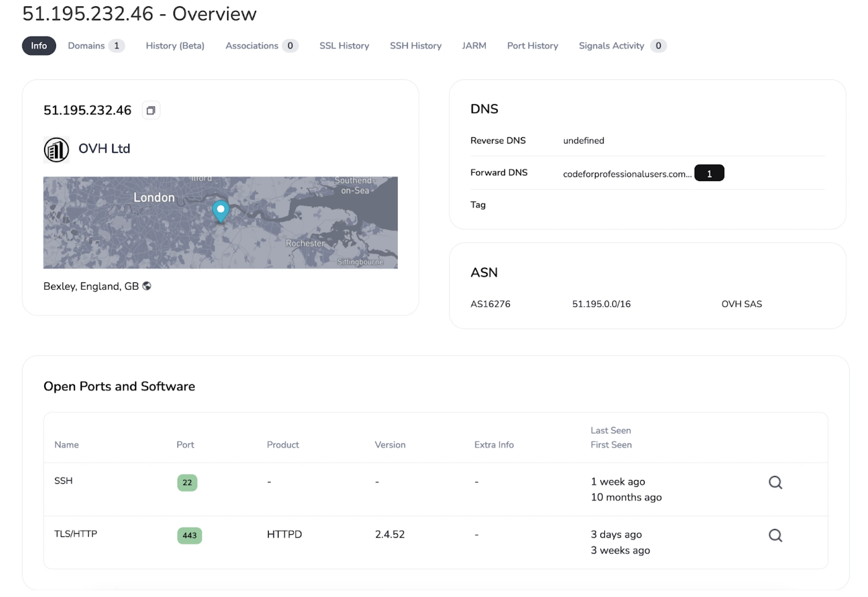Image resolution: width=868 pixels, height=597 pixels.
Task: Click the blue map location pin
Action: pos(221,212)
